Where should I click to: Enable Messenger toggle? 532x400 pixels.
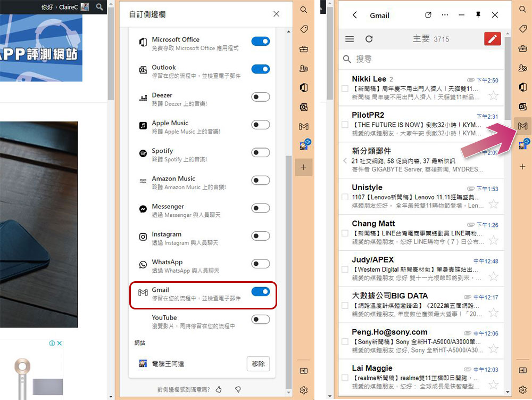pos(261,208)
